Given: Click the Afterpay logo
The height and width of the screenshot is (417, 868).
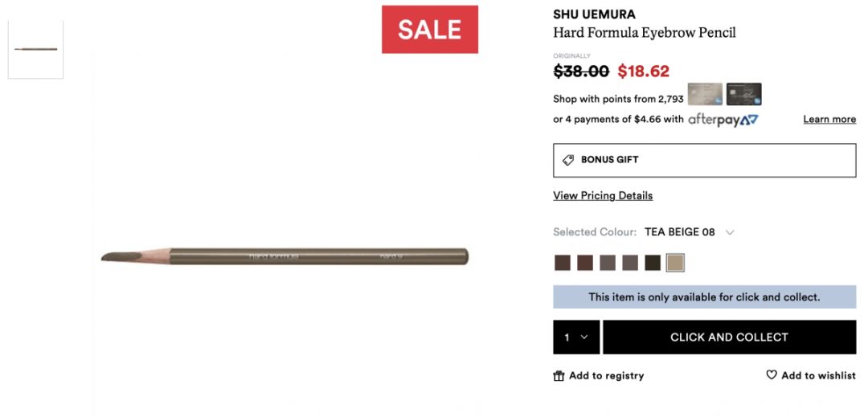Looking at the screenshot, I should tap(723, 120).
